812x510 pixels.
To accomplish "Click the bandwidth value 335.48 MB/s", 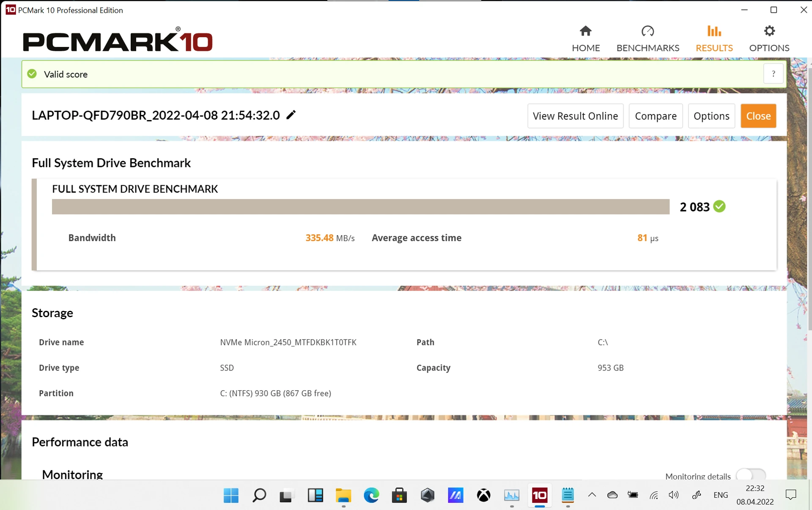I will 330,238.
